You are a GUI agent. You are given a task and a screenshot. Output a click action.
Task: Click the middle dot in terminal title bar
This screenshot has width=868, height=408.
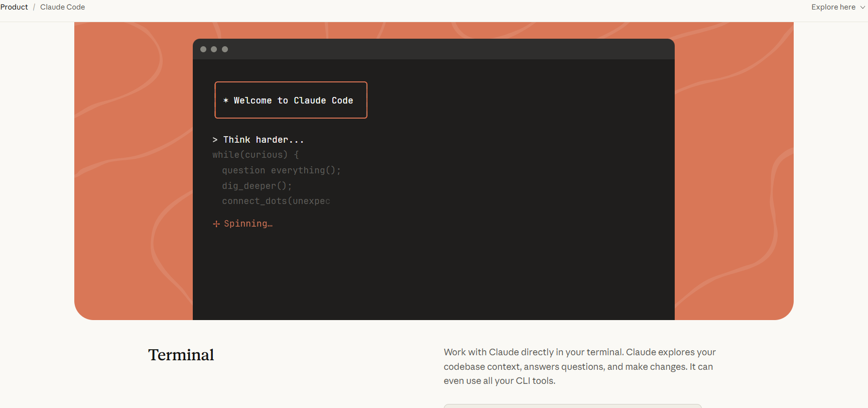coord(214,49)
